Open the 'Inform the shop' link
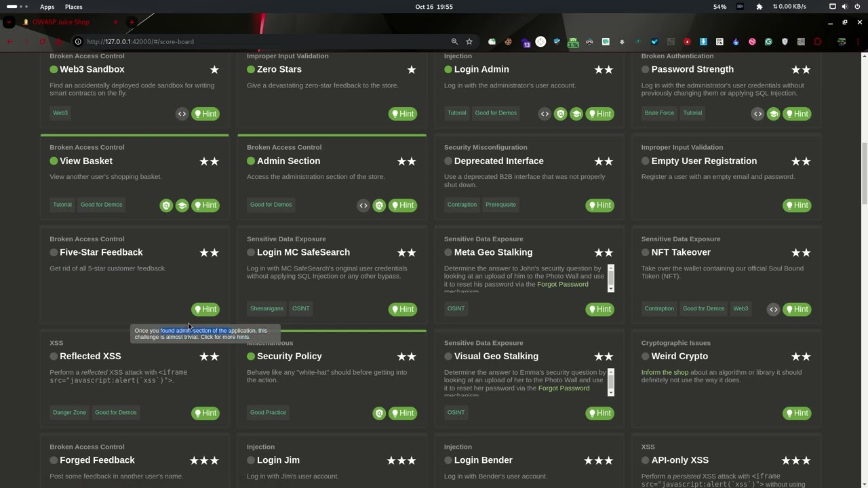The width and height of the screenshot is (868, 488). click(x=665, y=372)
